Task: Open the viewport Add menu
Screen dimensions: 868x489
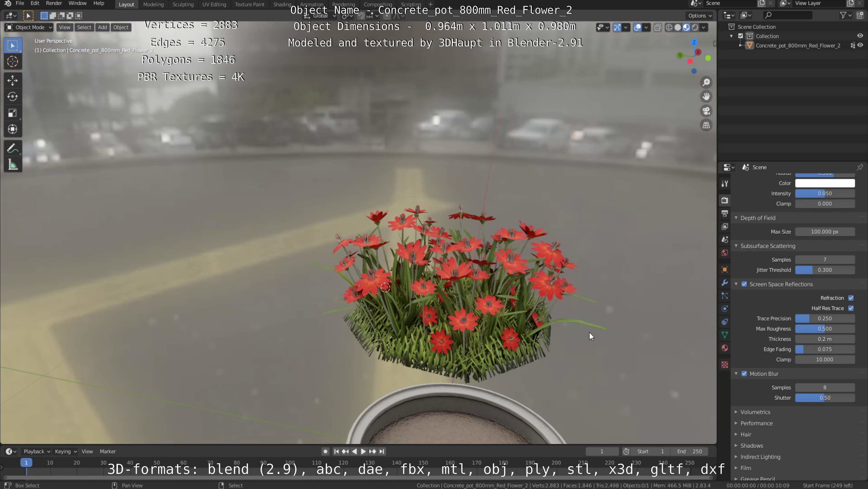Action: click(x=102, y=27)
